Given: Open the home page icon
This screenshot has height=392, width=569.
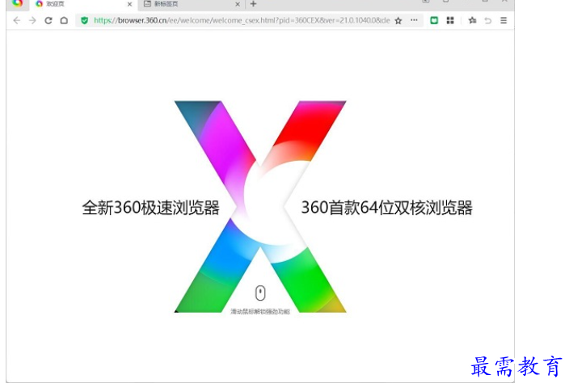Looking at the screenshot, I should (x=64, y=20).
